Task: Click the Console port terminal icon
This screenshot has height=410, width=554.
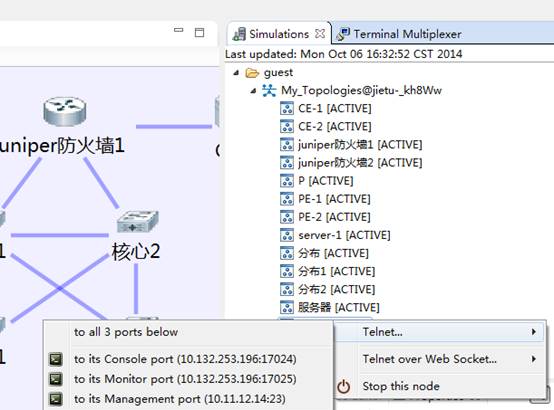Action: [x=55, y=359]
